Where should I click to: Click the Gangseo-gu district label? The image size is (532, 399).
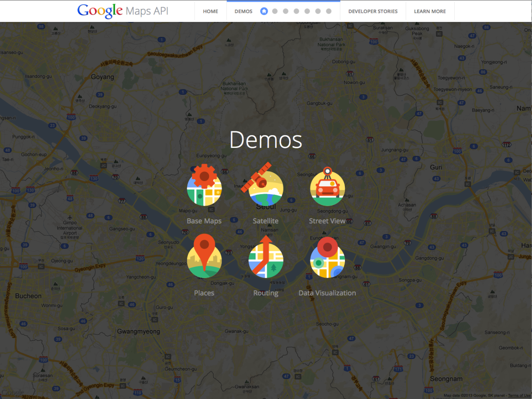click(122, 229)
